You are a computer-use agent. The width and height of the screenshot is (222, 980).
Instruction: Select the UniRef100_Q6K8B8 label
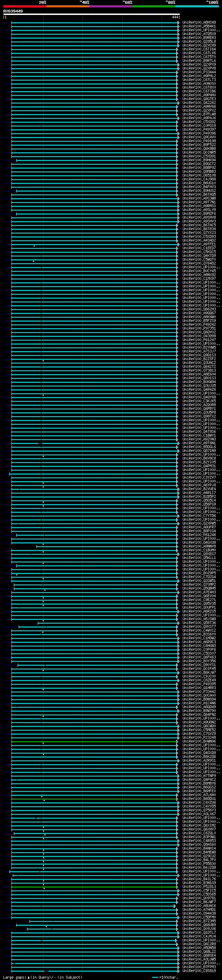coord(199,148)
